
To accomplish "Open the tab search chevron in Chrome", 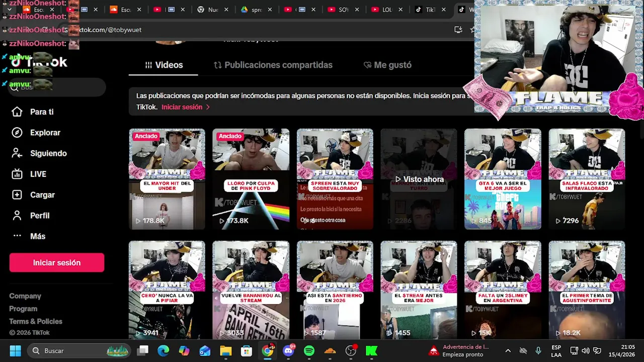I will point(10,10).
